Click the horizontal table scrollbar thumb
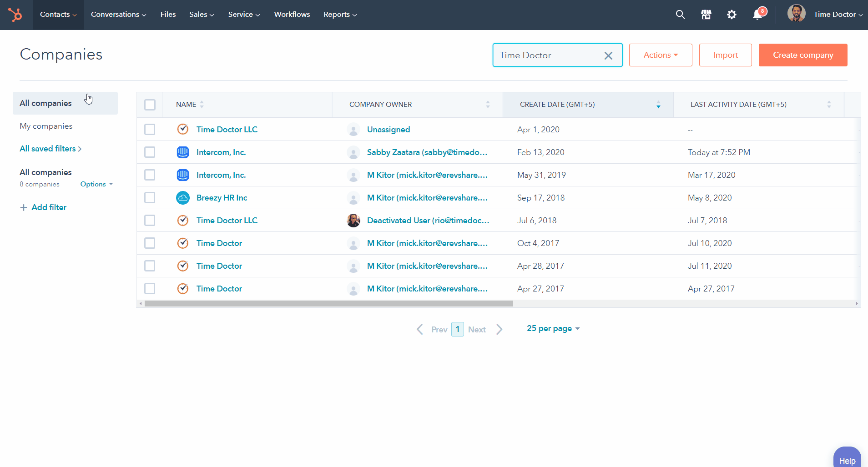 tap(328, 303)
